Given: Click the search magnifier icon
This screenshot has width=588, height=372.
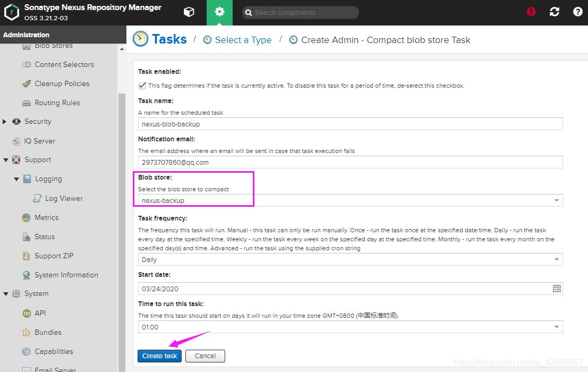Looking at the screenshot, I should coord(248,13).
